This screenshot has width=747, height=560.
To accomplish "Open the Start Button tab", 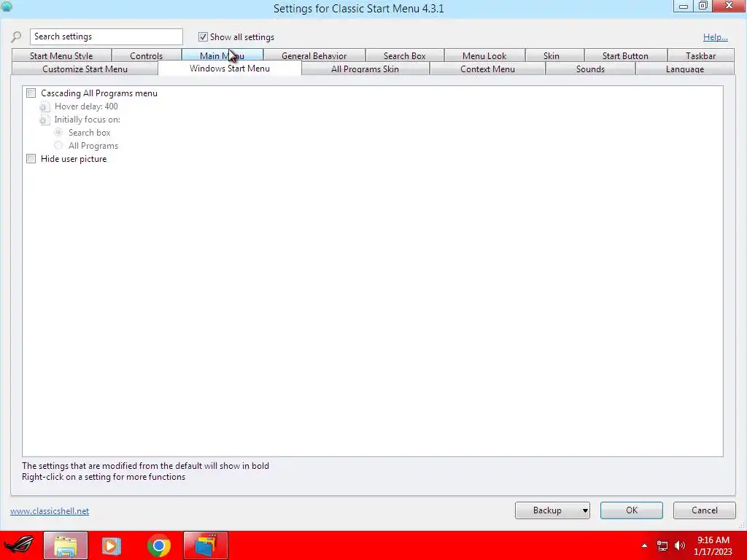I will pos(625,55).
